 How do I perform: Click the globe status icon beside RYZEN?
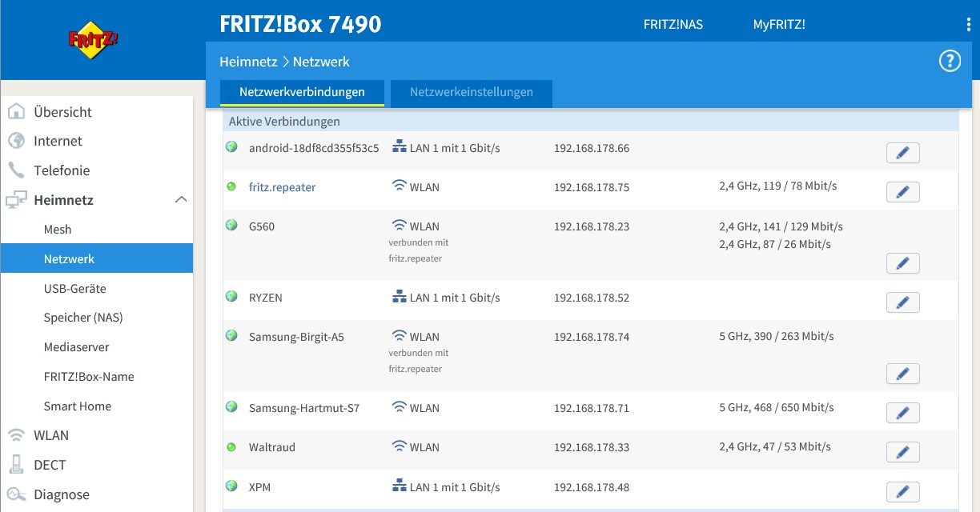pyautogui.click(x=232, y=297)
